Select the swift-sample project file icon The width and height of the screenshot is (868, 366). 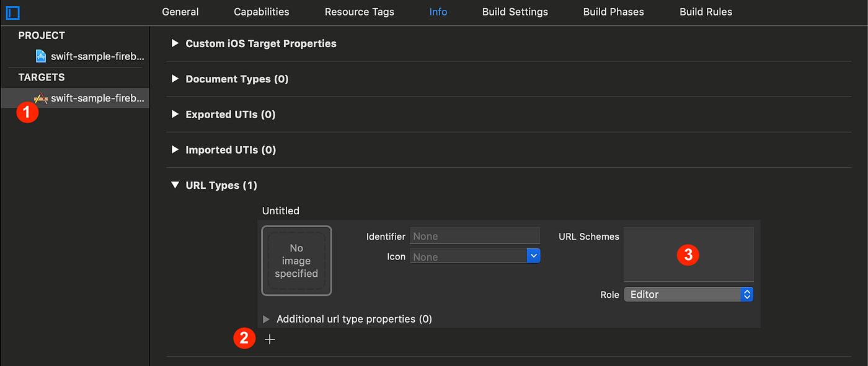[x=40, y=56]
